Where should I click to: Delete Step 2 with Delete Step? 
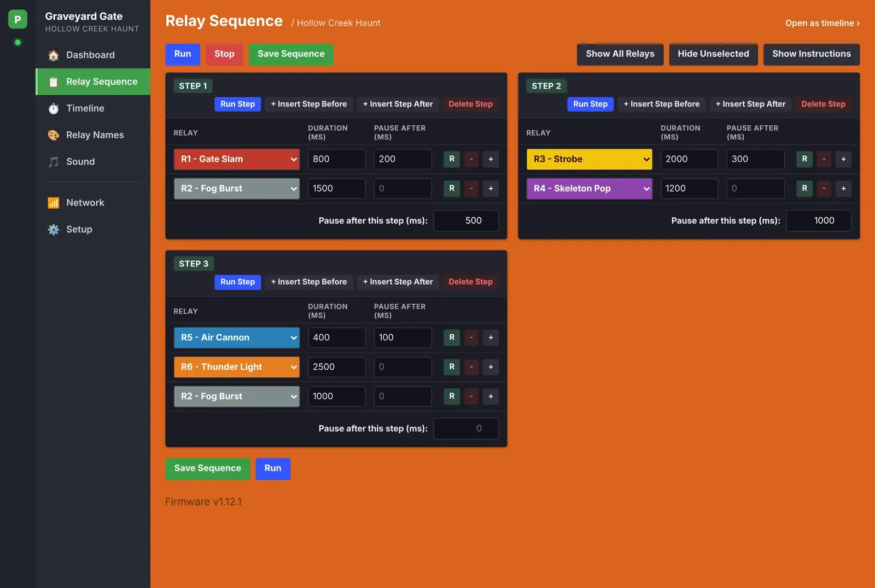823,104
